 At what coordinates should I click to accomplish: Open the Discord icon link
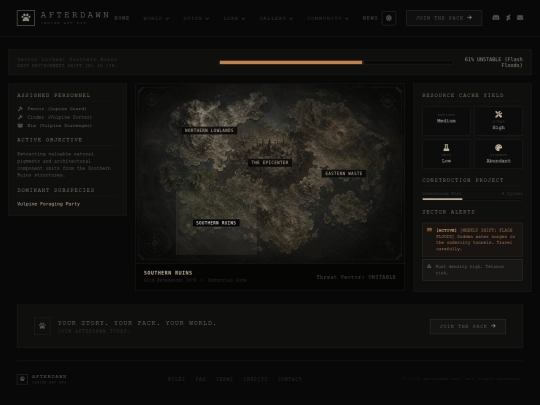pos(496,18)
